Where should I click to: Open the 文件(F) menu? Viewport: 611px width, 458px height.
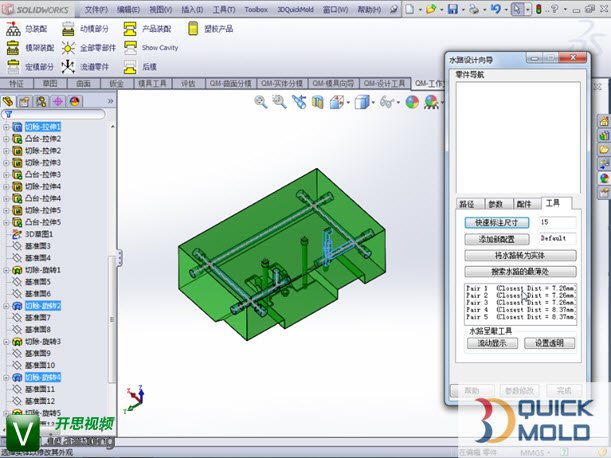(x=96, y=9)
